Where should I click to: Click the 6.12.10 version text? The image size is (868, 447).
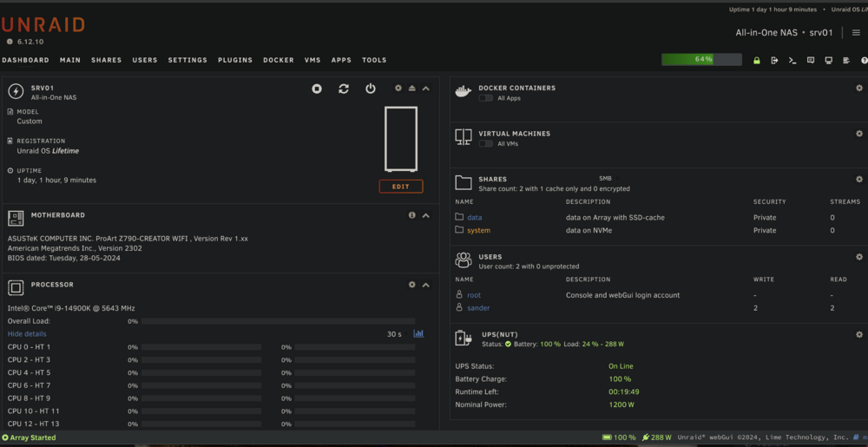click(x=30, y=42)
